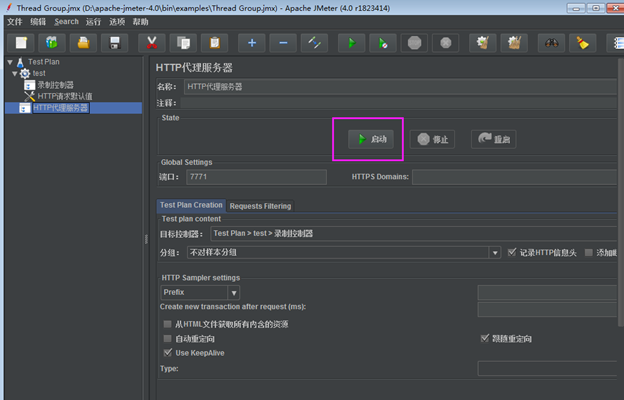
Task: Collapse the test thread group node
Action: 15,74
